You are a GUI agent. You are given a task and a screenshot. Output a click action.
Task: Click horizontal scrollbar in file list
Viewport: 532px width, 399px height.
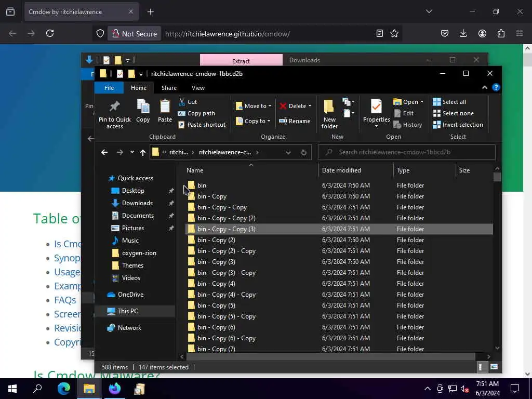(331, 356)
